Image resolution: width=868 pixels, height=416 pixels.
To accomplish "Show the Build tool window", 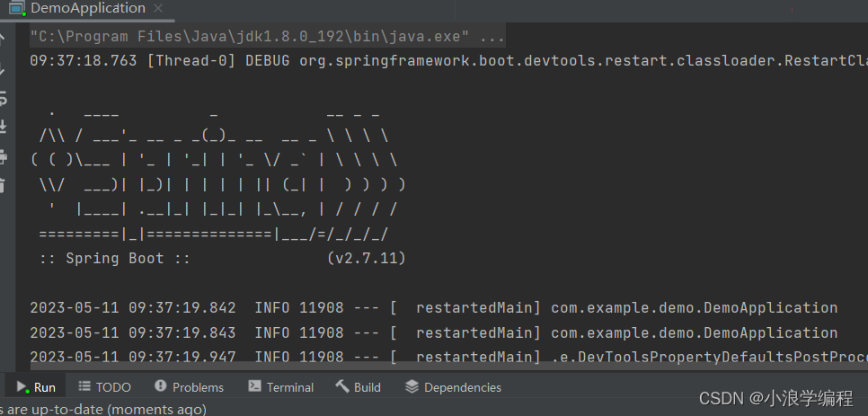I will click(359, 387).
